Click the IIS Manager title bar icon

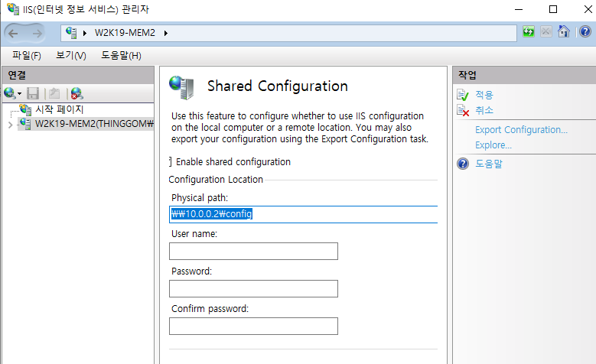pyautogui.click(x=13, y=8)
